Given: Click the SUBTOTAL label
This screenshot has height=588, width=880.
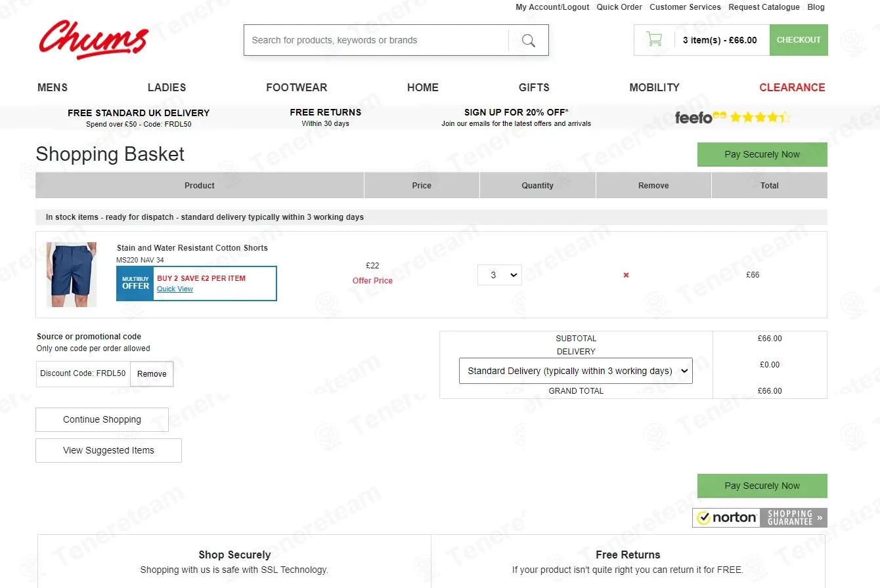Looking at the screenshot, I should click(x=576, y=339).
